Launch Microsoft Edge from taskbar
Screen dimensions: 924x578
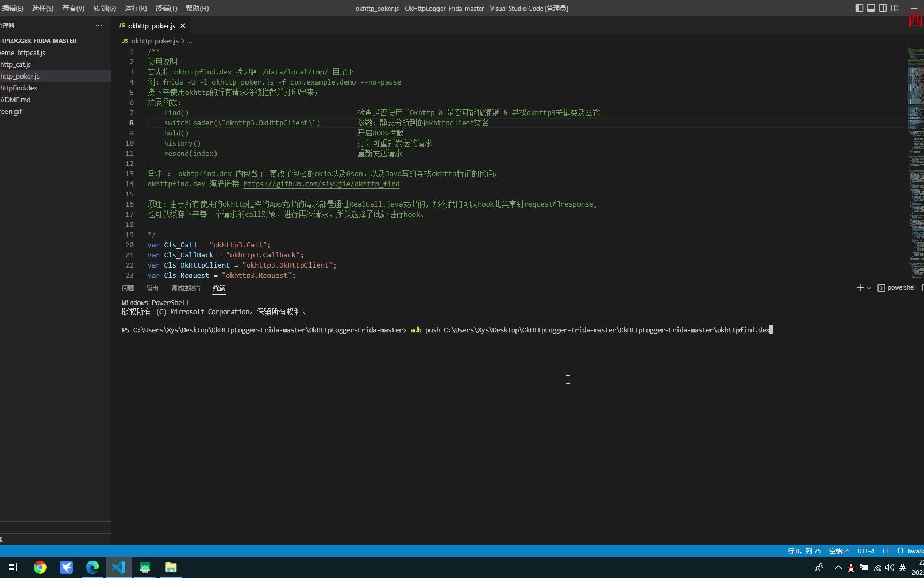[93, 567]
